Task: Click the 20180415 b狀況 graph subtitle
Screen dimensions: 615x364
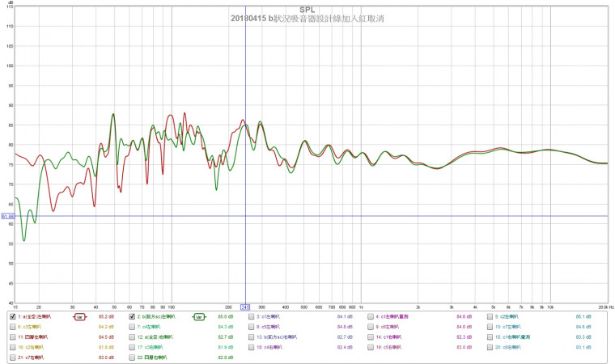Action: click(x=307, y=19)
